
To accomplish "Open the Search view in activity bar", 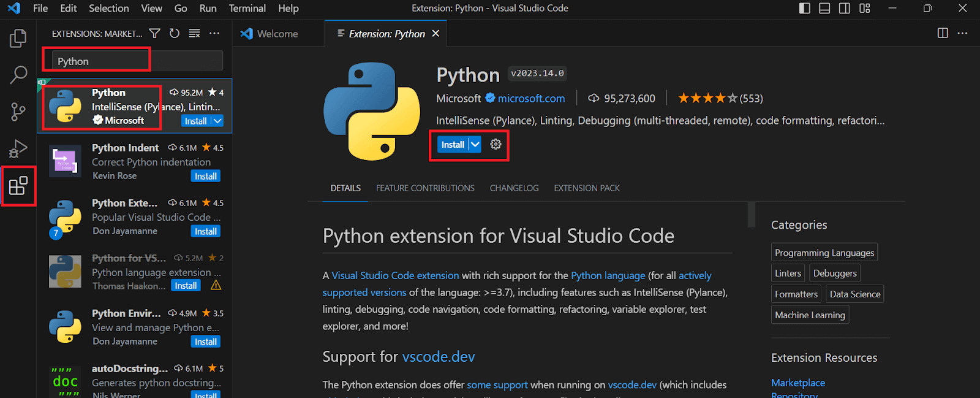I will (x=18, y=75).
